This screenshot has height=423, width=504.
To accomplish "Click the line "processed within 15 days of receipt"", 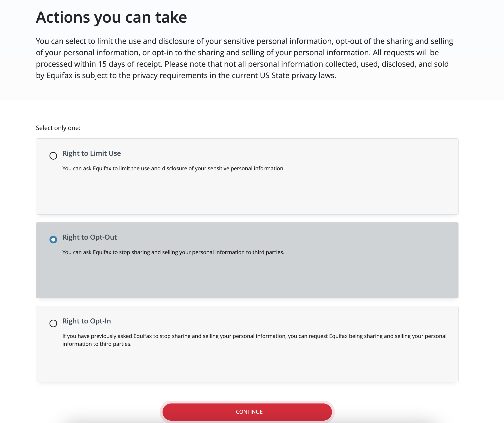I will point(242,64).
